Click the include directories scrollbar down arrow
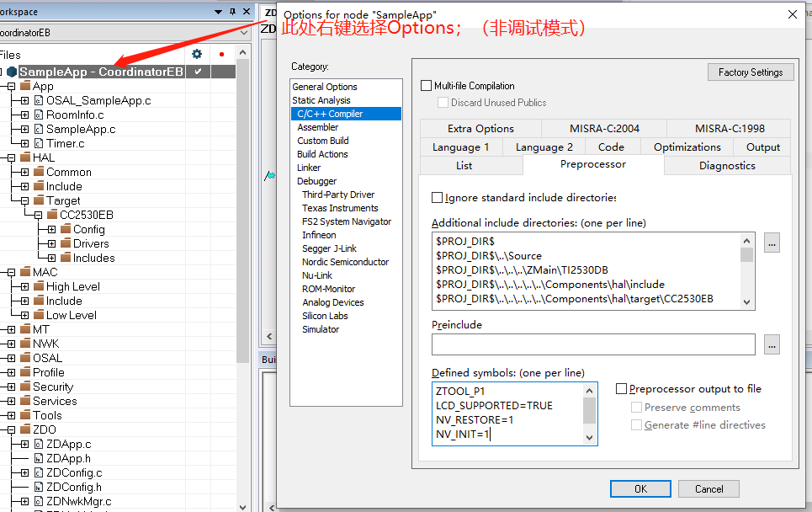Viewport: 812px width, 512px height. [746, 302]
